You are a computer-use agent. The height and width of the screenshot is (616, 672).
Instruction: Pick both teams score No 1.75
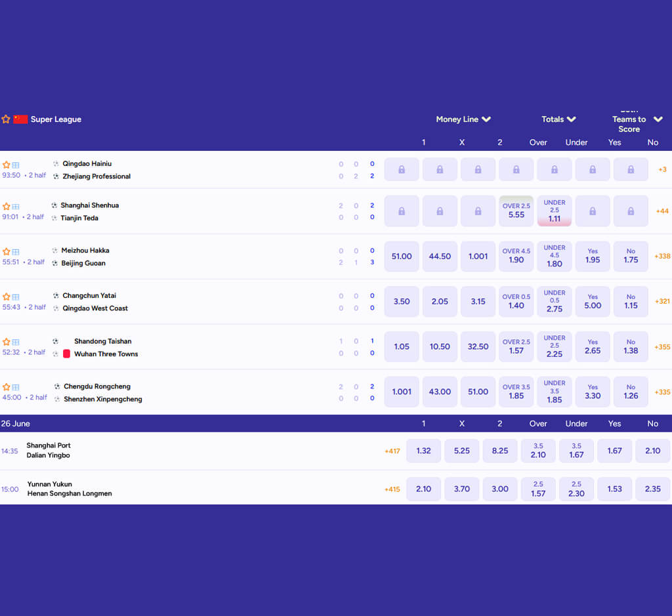(631, 256)
